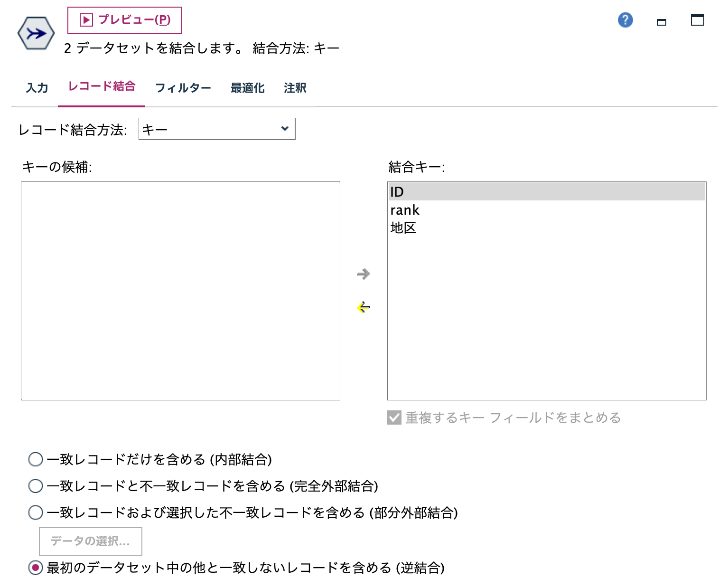Switch to the 最適化 tab
This screenshot has height=588, width=728.
247,88
